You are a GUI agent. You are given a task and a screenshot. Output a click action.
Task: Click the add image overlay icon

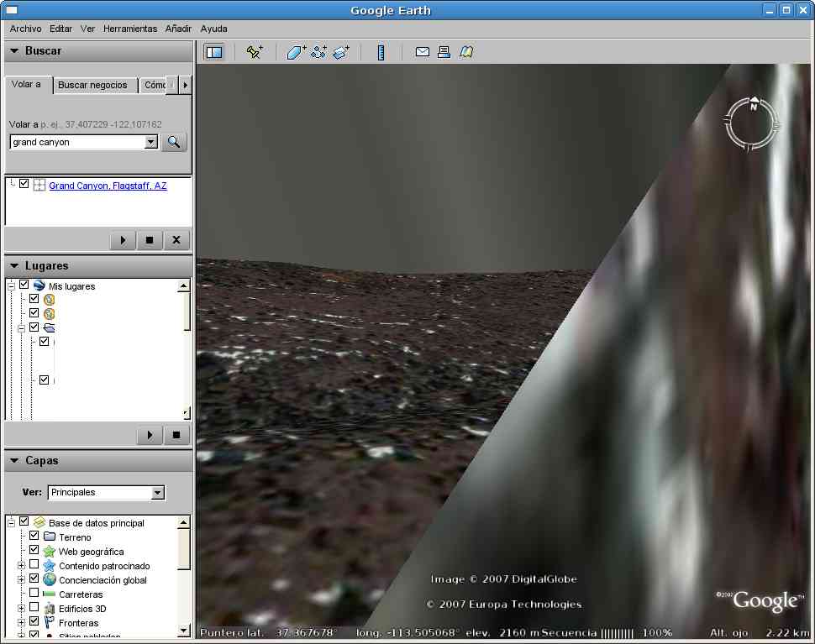click(340, 52)
